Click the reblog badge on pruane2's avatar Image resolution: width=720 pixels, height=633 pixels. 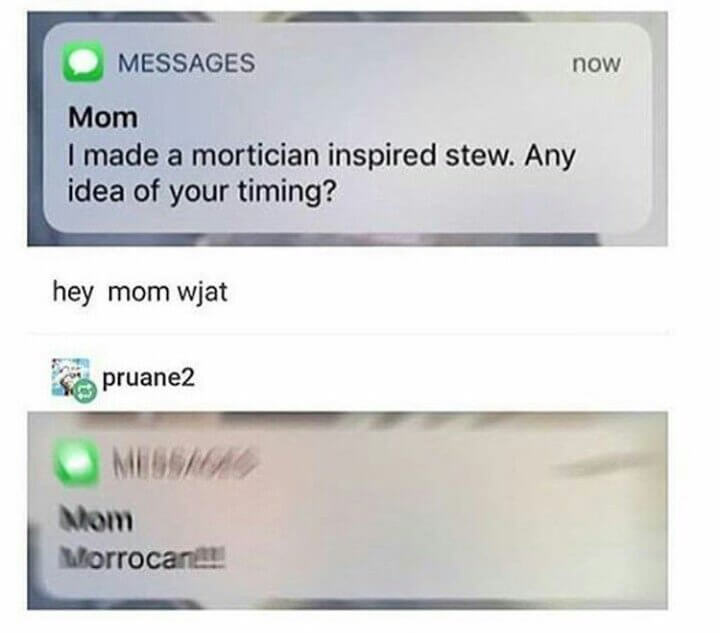pyautogui.click(x=86, y=392)
